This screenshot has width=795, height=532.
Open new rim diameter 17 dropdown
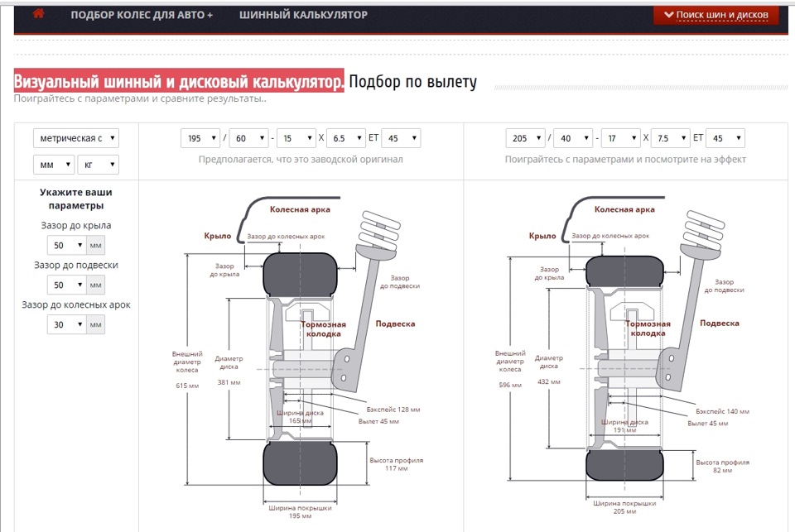coord(621,138)
